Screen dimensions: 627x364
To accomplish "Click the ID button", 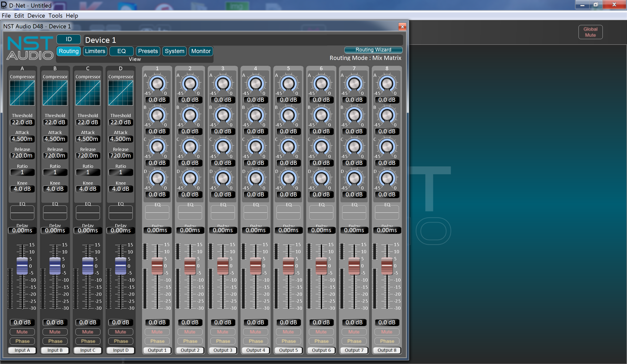I will (69, 39).
